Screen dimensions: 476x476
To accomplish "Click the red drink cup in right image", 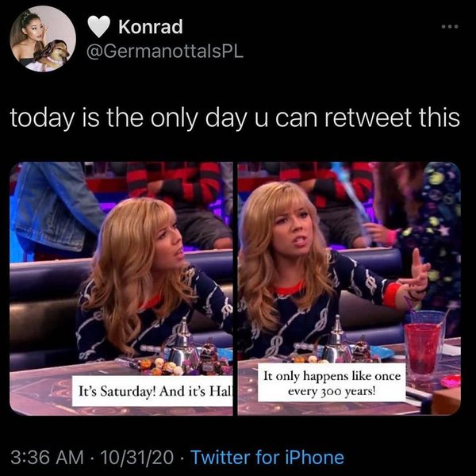I will coord(423,349).
